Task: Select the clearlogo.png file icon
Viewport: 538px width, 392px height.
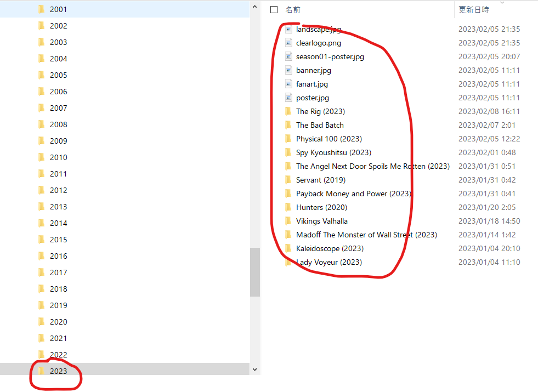Action: click(x=288, y=43)
